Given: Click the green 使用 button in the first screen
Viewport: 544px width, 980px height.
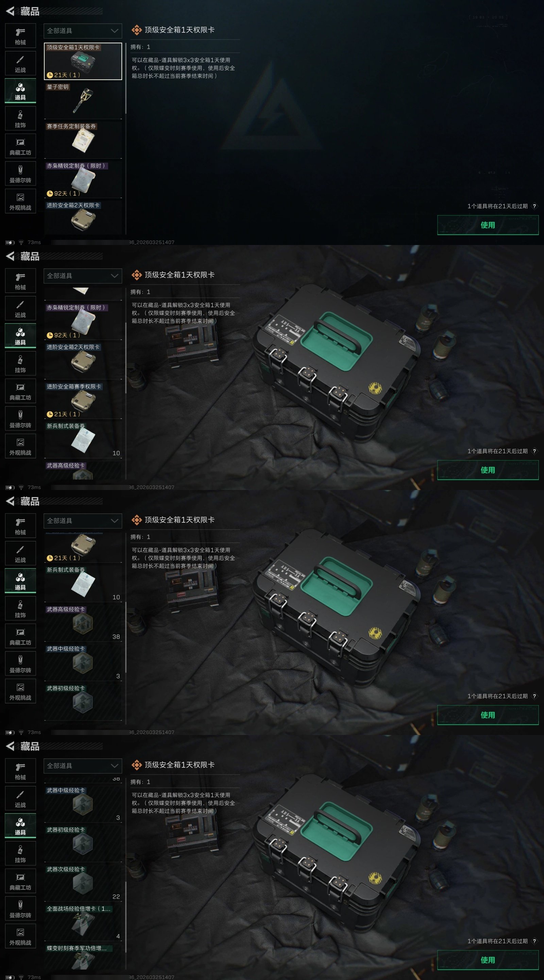Looking at the screenshot, I should pyautogui.click(x=488, y=225).
